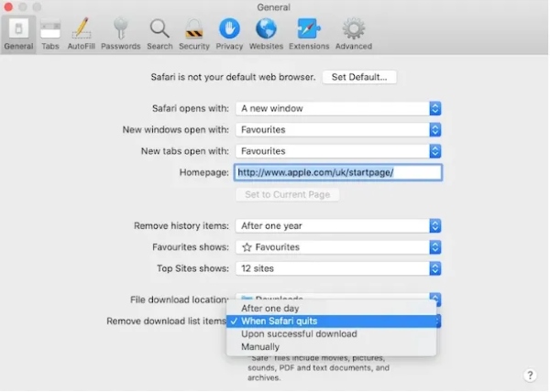Expand the 'Safari opens with' dropdown
This screenshot has width=550, height=392.
(x=338, y=108)
